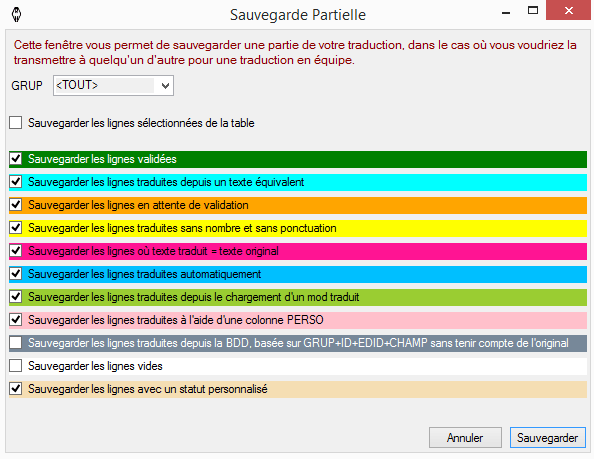Uncheck 'Sauvegarder les lignes validées'
The width and height of the screenshot is (594, 459).
point(16,159)
